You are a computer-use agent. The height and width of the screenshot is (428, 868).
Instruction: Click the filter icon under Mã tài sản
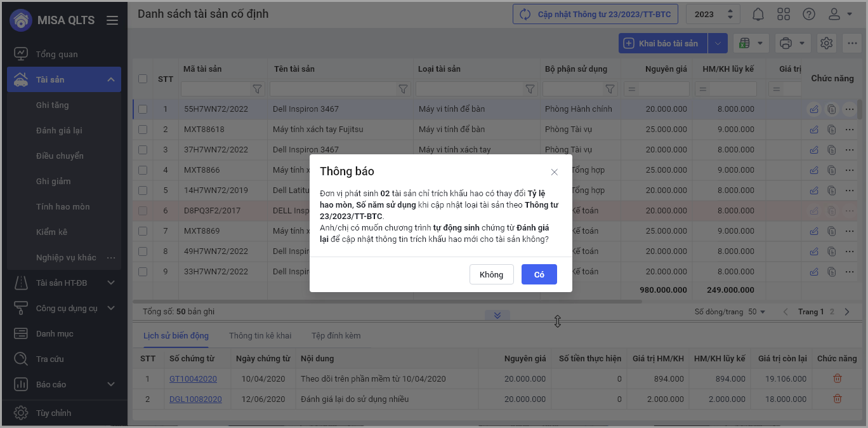[x=257, y=90]
